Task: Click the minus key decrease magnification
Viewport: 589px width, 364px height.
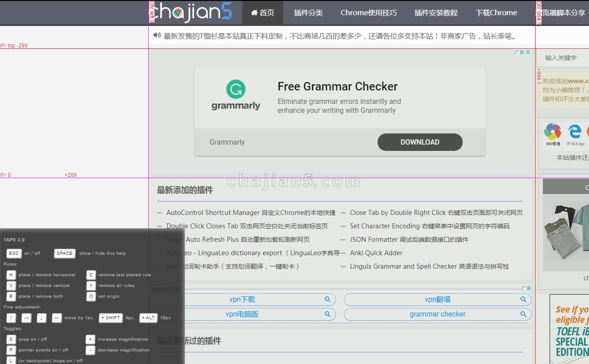Action: [x=90, y=350]
